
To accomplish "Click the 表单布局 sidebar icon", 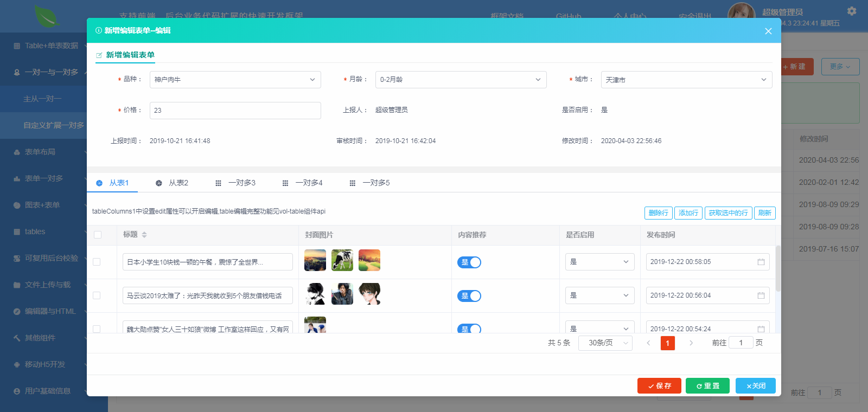I will click(17, 152).
